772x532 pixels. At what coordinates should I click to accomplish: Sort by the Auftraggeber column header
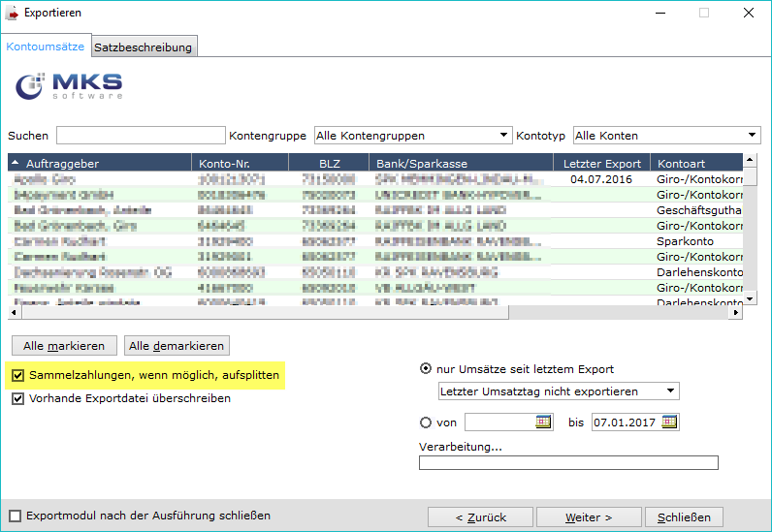click(100, 164)
